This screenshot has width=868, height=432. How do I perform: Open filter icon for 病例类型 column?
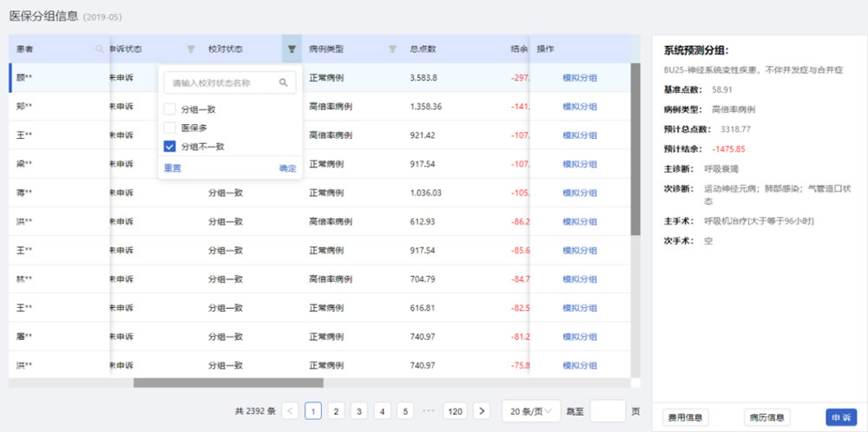pyautogui.click(x=392, y=49)
